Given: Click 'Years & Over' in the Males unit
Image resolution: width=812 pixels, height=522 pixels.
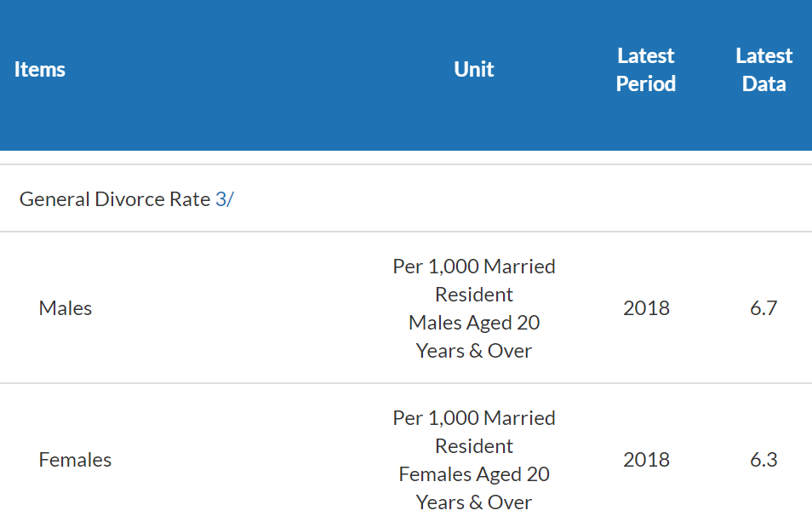Looking at the screenshot, I should [x=474, y=351].
